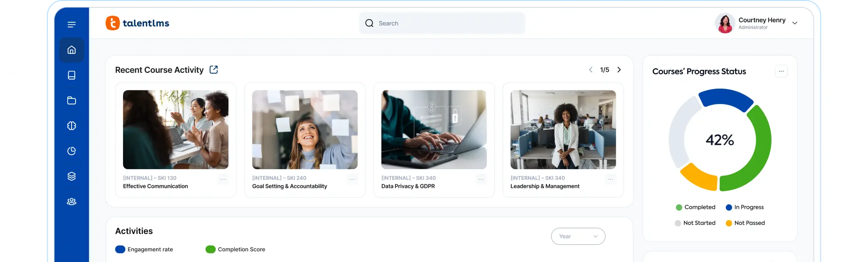This screenshot has height=262, width=868.
Task: Expand the Year dropdown in Activities
Action: pos(578,236)
